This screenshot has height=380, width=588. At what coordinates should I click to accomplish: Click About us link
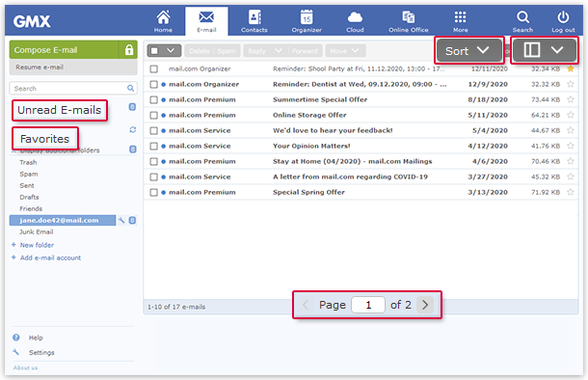pos(25,367)
